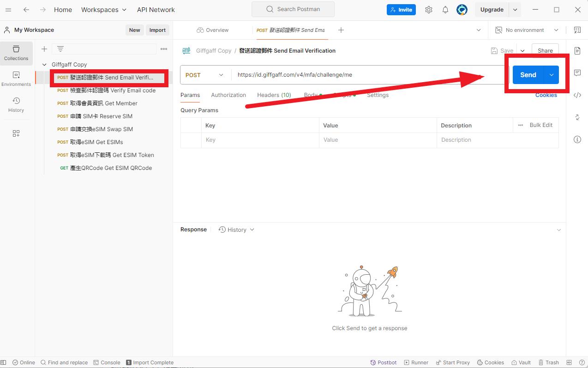
Task: Open Postbot in the status bar
Action: 384,362
